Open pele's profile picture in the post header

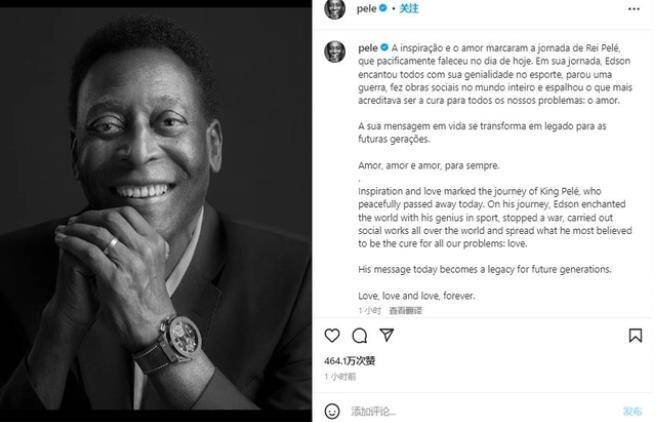point(336,10)
